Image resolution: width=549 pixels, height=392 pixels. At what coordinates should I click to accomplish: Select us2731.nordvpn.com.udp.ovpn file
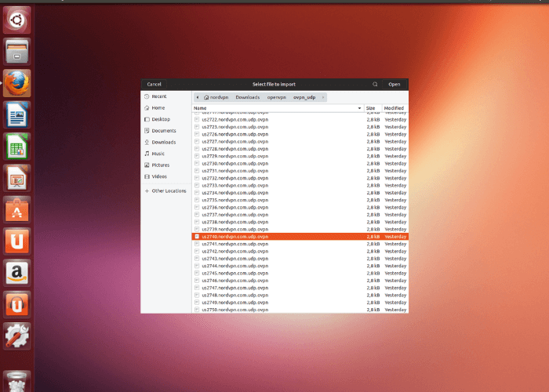pos(300,171)
